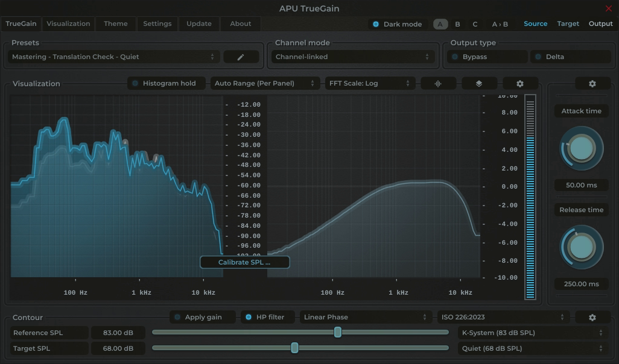Toggle Dark mode

tap(398, 24)
